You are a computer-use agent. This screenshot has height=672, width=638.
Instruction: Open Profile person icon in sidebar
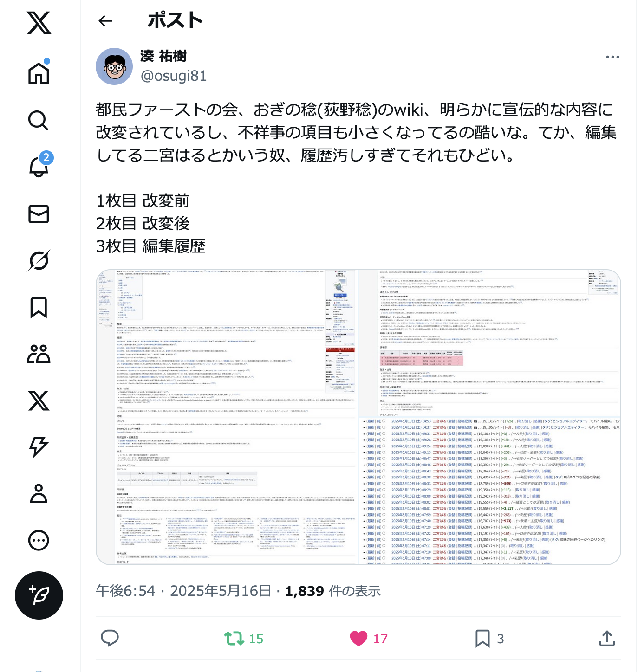coord(39,494)
